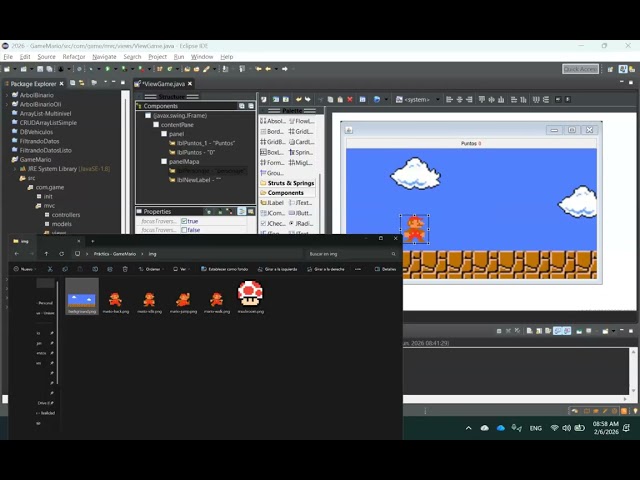Select the JButton entry in the Palette

pyautogui.click(x=301, y=213)
